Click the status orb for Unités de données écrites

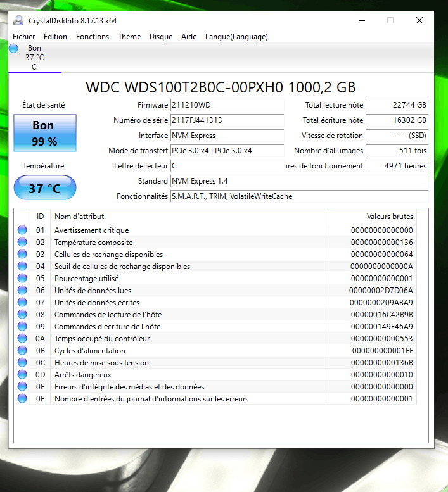coord(22,302)
